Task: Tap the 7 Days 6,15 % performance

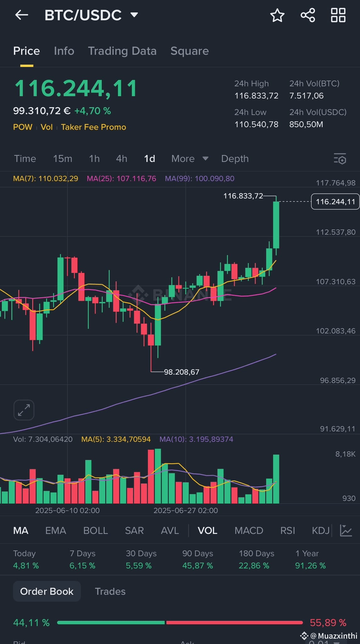Action: [x=82, y=559]
